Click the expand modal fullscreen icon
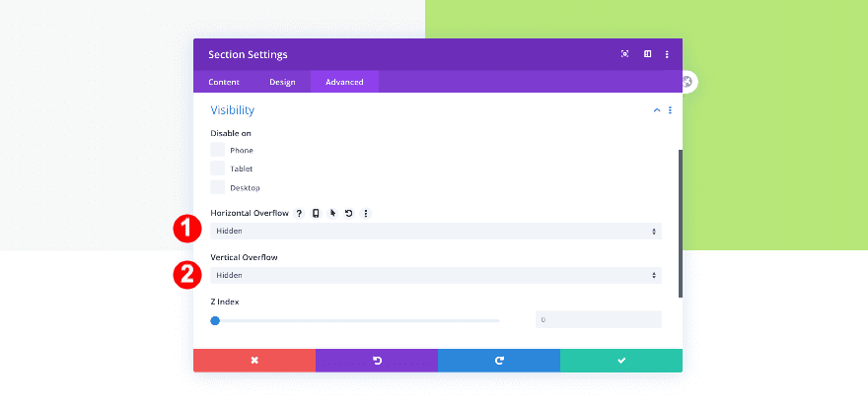The height and width of the screenshot is (405, 868). pyautogui.click(x=625, y=54)
